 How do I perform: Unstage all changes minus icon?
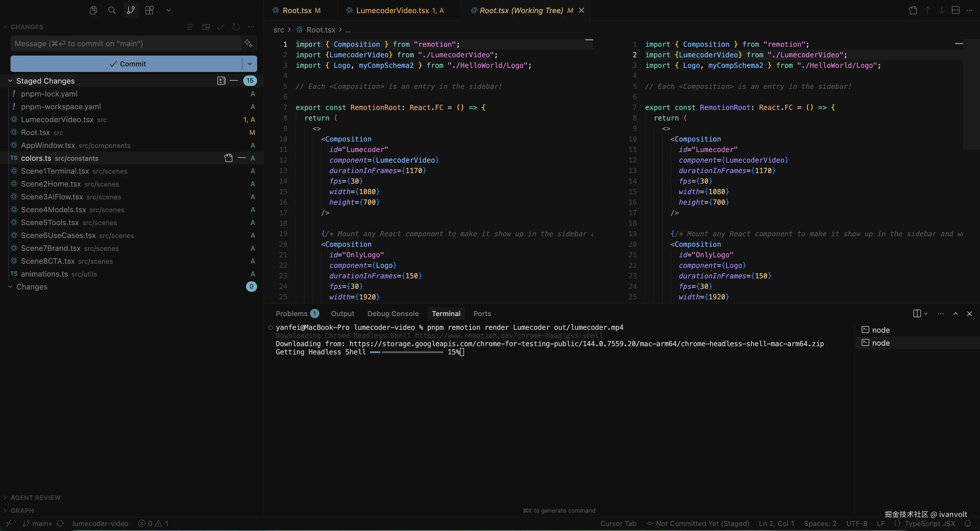click(234, 81)
